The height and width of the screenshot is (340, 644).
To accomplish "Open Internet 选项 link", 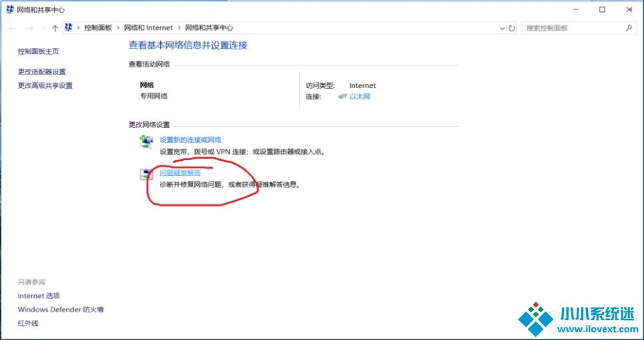I will click(x=39, y=296).
